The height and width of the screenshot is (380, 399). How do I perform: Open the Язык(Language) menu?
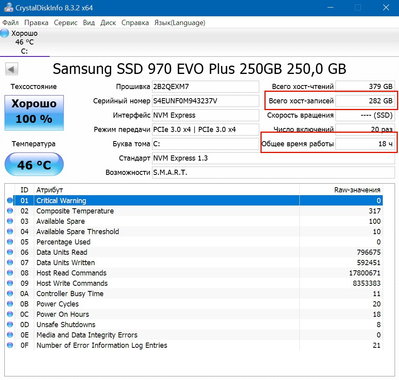[x=180, y=23]
